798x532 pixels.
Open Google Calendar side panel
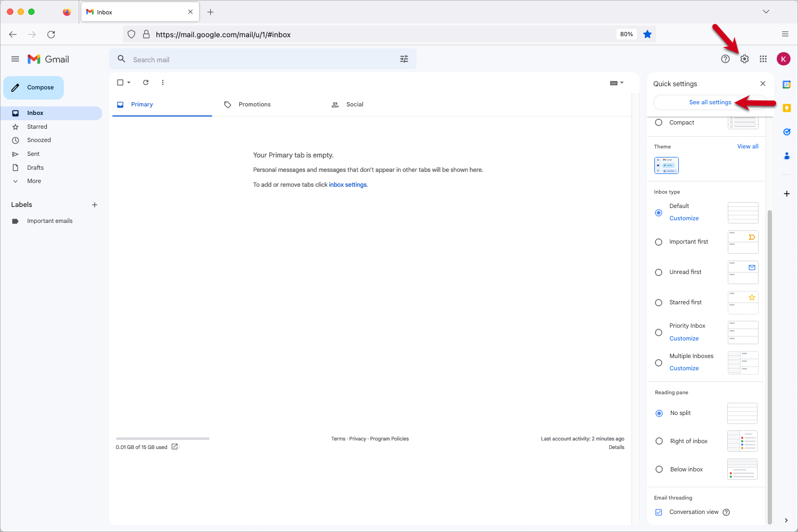[786, 85]
